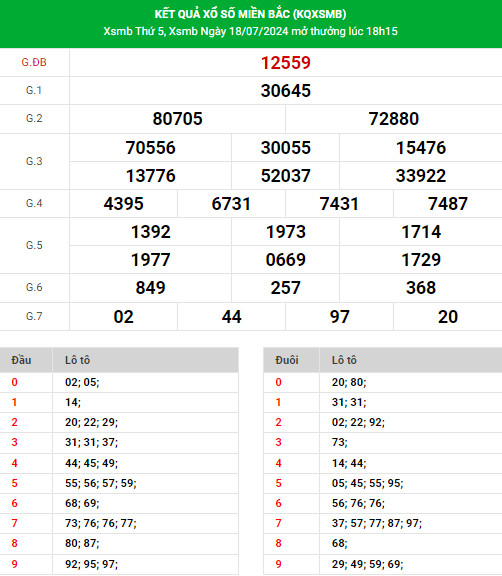The height and width of the screenshot is (576, 502).
Task: Click the special prize number 12559
Action: [286, 63]
